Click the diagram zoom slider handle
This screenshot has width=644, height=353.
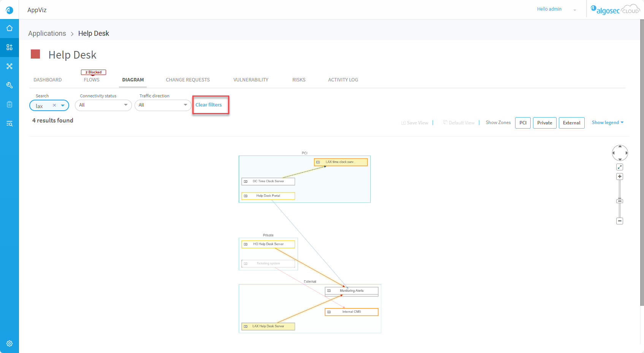click(x=620, y=201)
